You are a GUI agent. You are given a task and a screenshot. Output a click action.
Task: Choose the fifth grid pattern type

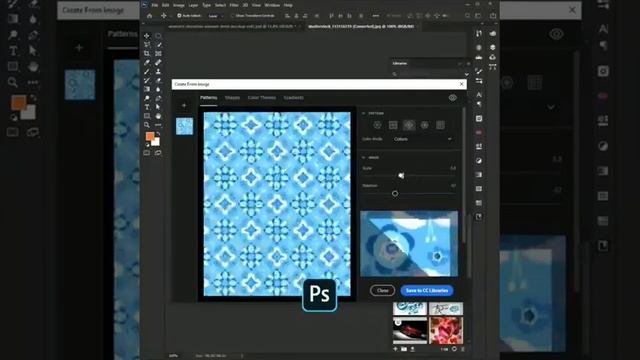440,125
